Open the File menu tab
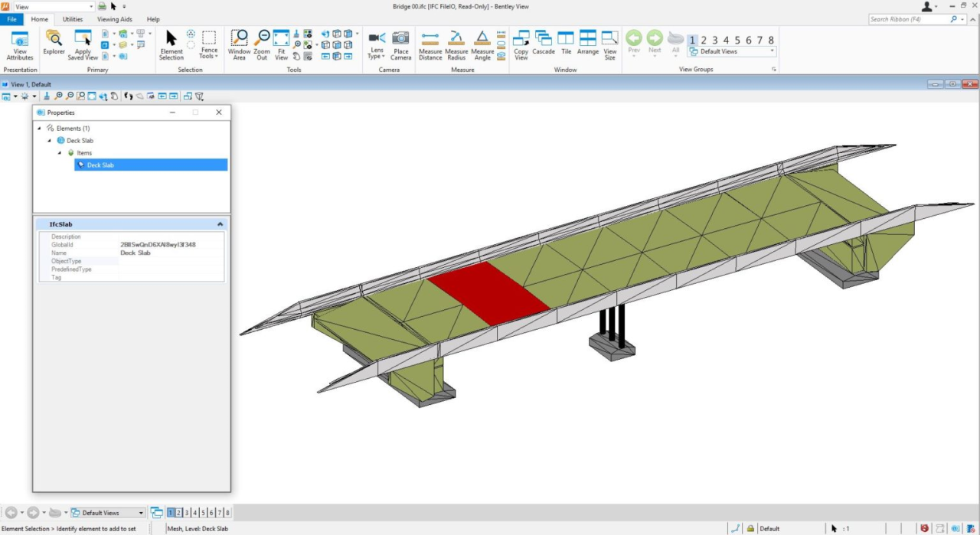 (11, 19)
